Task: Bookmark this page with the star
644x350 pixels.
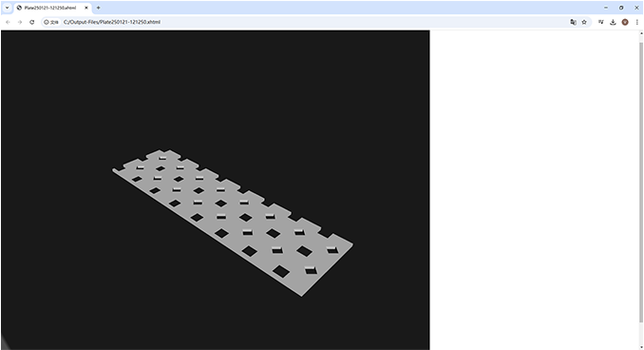Action: (584, 22)
